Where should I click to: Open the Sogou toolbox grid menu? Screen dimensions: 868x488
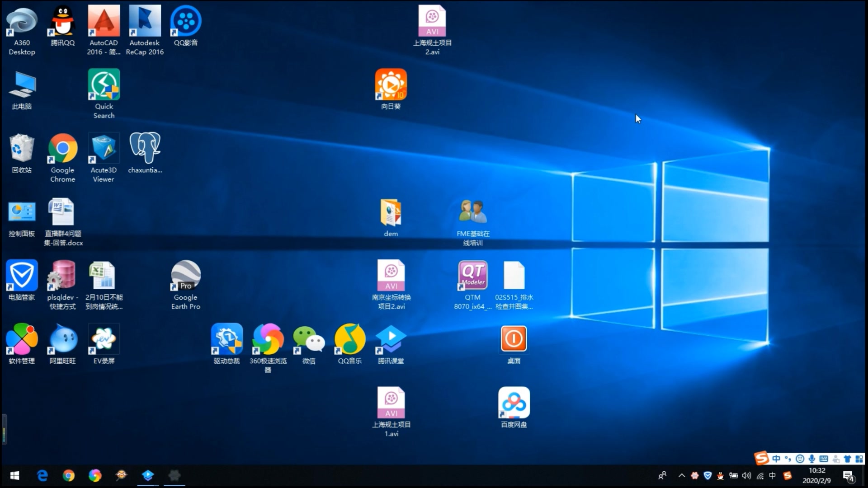click(x=859, y=459)
